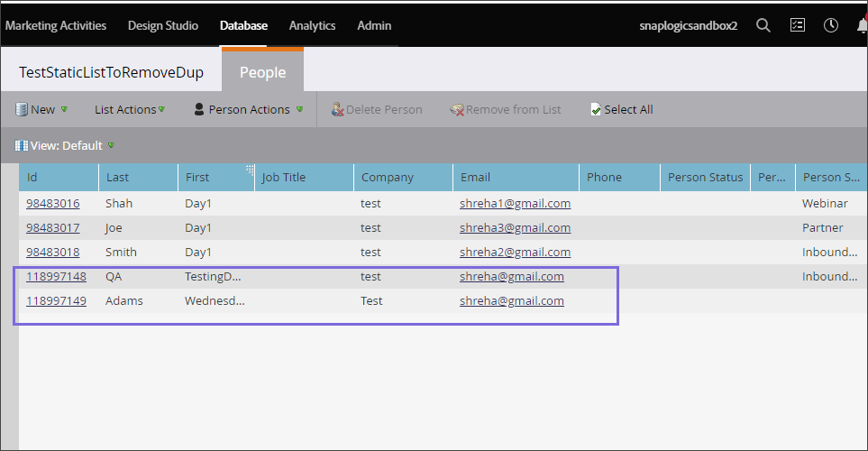
Task: Click the Person S... column header
Action: pyautogui.click(x=831, y=178)
